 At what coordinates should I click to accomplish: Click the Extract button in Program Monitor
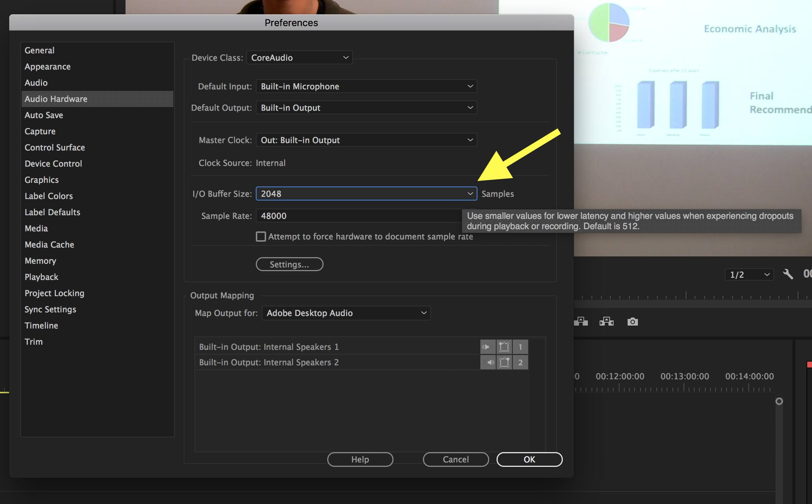[x=607, y=322]
